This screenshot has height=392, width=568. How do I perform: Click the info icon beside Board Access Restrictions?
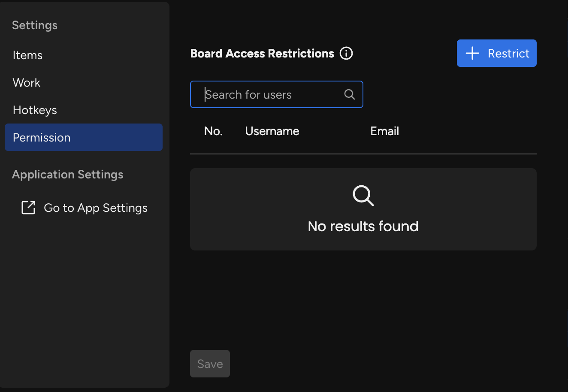(x=346, y=53)
